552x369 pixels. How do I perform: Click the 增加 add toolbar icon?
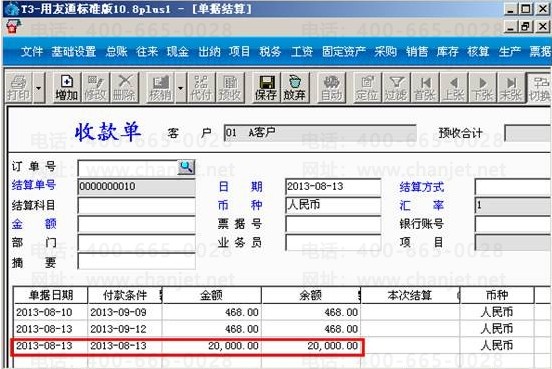pos(67,88)
